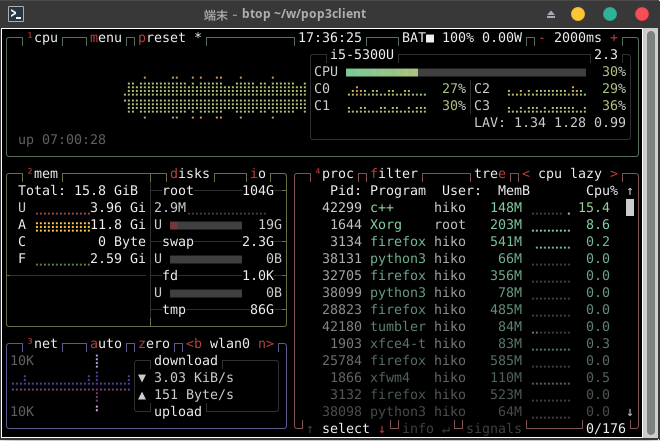Click the process list scrollbar handle
The width and height of the screenshot is (660, 441).
point(630,207)
